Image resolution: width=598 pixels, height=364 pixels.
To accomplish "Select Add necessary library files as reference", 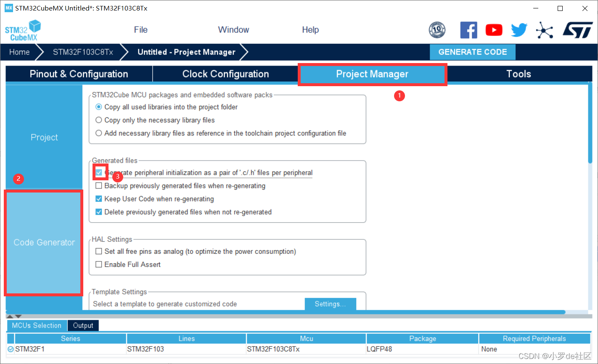I will click(x=99, y=133).
